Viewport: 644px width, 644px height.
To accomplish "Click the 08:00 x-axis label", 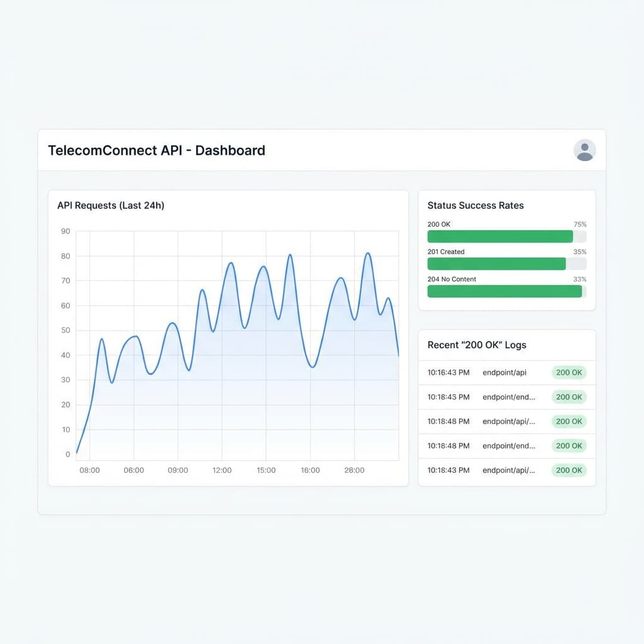I will 89,470.
